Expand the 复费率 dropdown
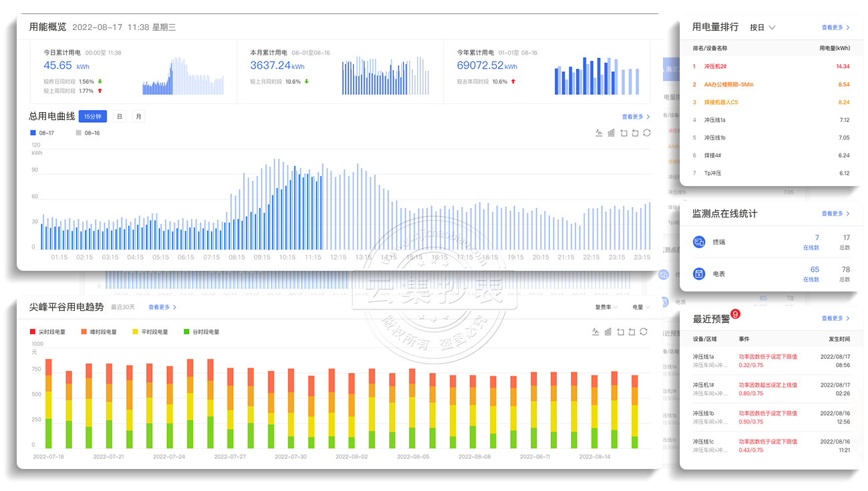The height and width of the screenshot is (491, 868). point(607,308)
